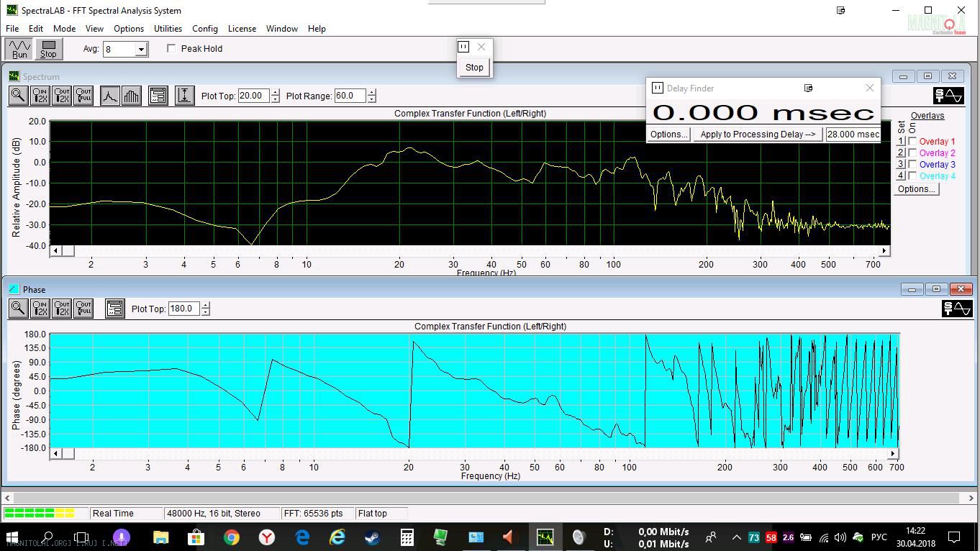980x551 pixels.
Task: Click the Plot Range input field
Action: click(x=350, y=96)
